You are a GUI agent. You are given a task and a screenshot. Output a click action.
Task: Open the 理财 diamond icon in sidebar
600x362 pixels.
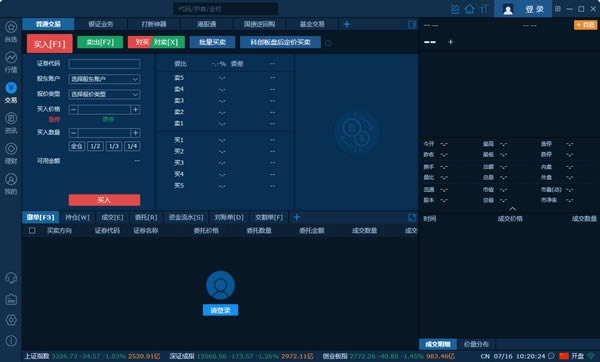11,148
